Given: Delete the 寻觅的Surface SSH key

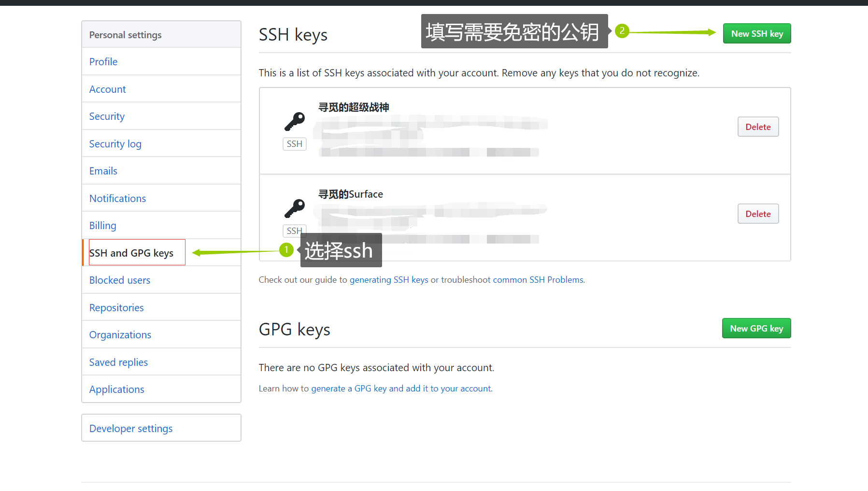Looking at the screenshot, I should tap(758, 214).
